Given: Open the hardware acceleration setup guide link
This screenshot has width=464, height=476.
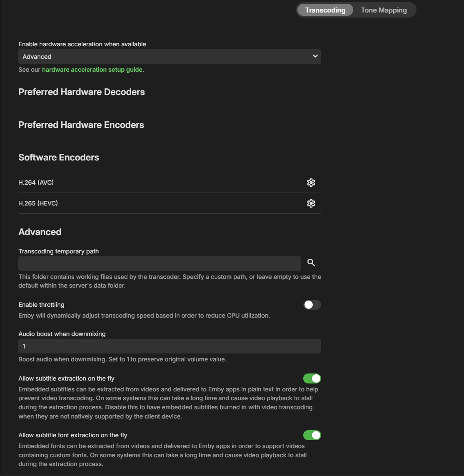Looking at the screenshot, I should (92, 70).
